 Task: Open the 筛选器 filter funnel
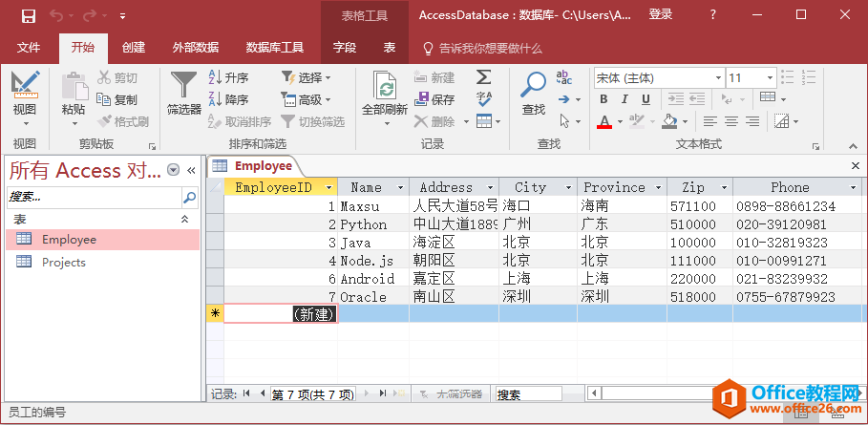click(183, 93)
